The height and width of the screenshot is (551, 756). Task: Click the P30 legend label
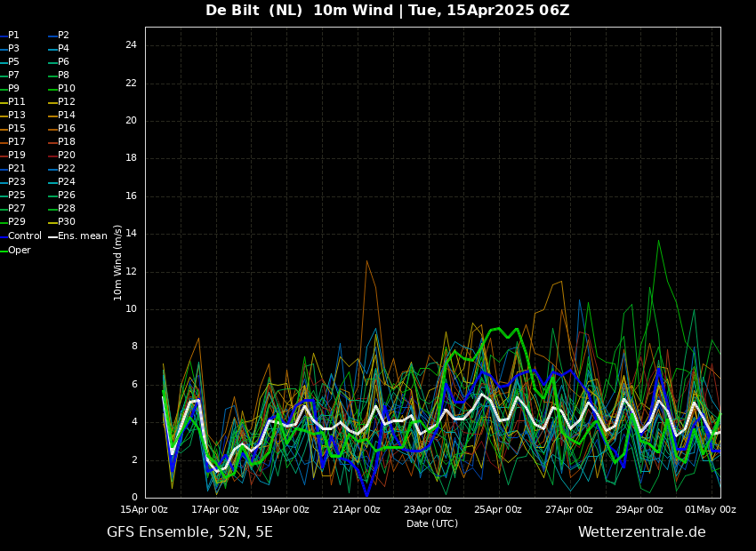click(x=66, y=222)
